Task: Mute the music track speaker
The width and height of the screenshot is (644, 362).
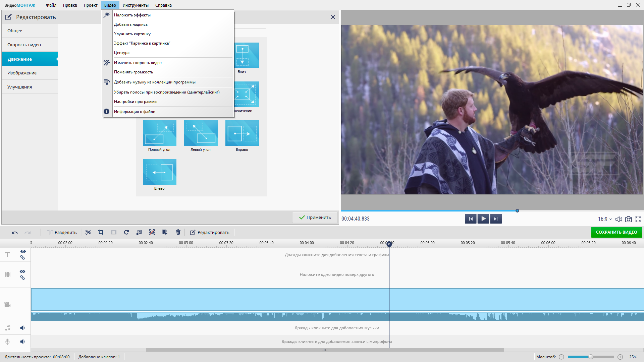Action: pos(22,328)
